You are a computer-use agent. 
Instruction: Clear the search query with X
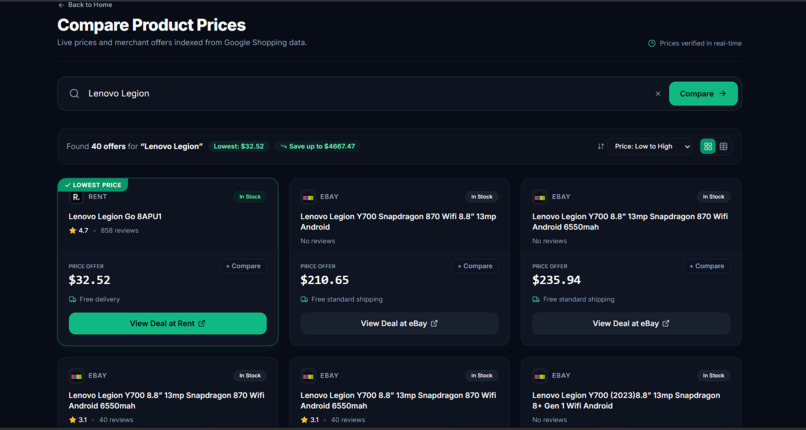pos(657,94)
